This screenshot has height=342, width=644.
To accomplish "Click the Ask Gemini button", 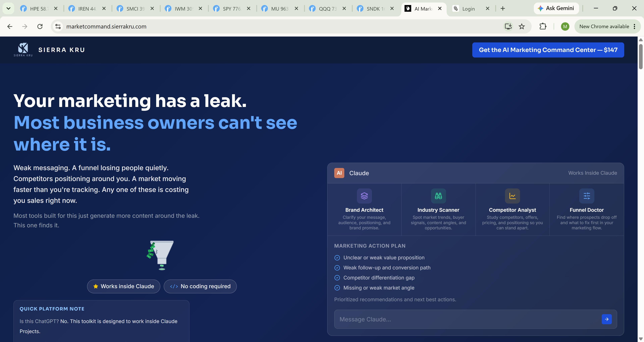I will click(x=556, y=8).
